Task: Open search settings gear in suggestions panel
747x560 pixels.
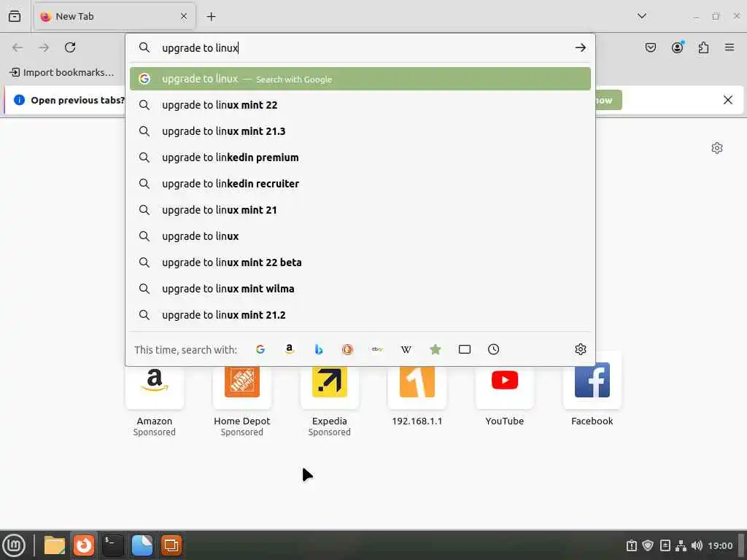Action: pos(580,349)
